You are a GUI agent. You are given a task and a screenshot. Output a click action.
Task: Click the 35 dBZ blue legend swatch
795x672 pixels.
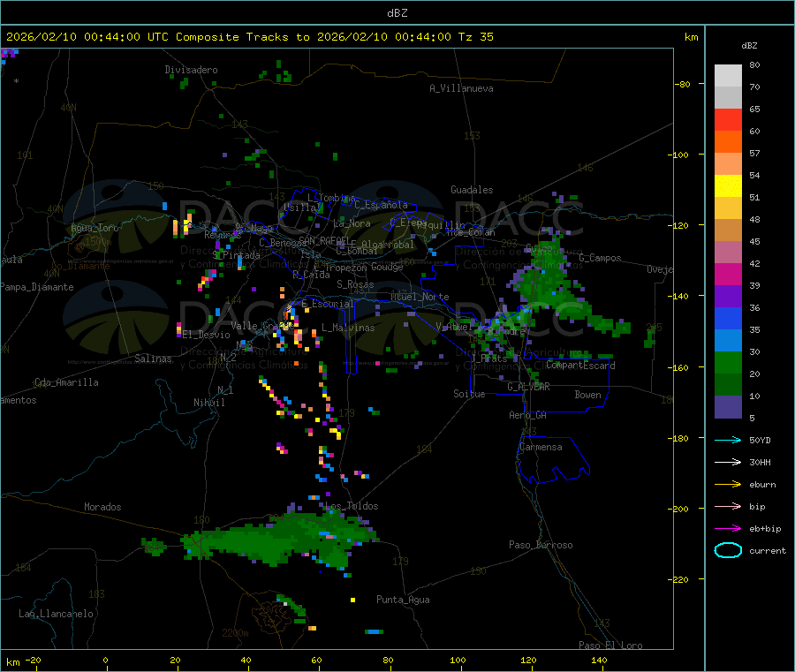click(728, 318)
